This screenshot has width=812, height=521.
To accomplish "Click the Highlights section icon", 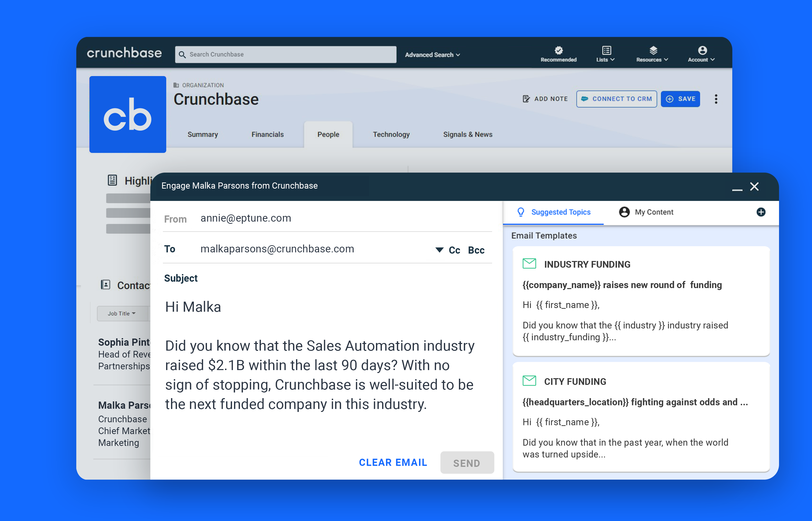I will [112, 180].
